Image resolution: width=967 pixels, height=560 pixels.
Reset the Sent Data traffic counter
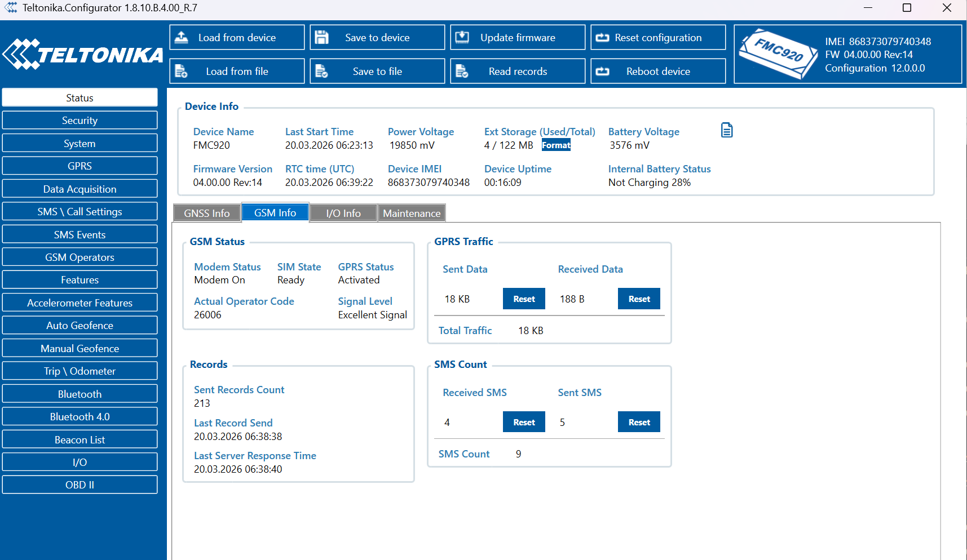point(523,299)
